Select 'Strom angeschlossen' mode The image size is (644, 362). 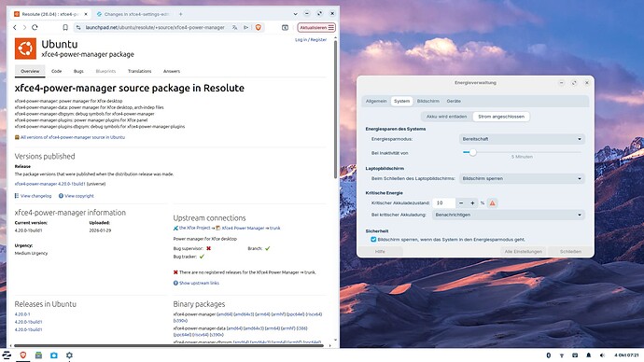(x=501, y=117)
